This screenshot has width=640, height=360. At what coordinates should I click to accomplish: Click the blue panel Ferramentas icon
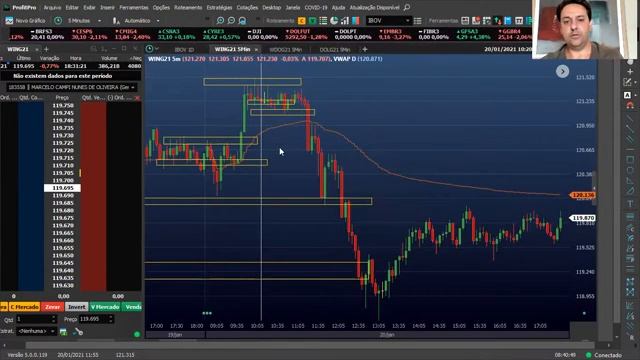point(508,21)
